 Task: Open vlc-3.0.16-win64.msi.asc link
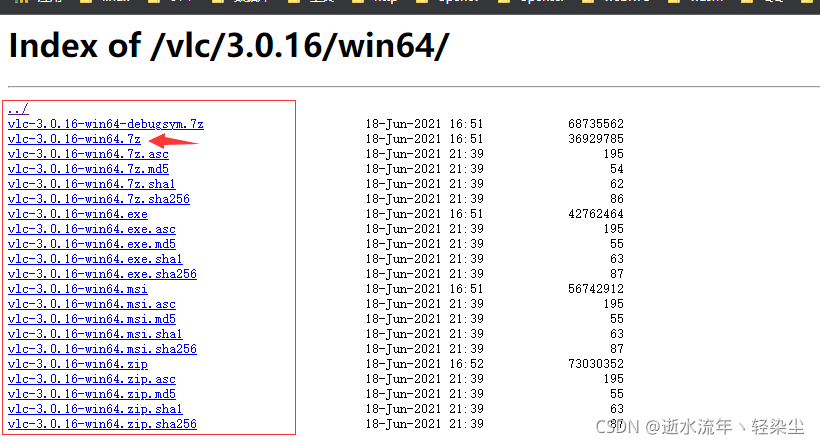tap(92, 304)
